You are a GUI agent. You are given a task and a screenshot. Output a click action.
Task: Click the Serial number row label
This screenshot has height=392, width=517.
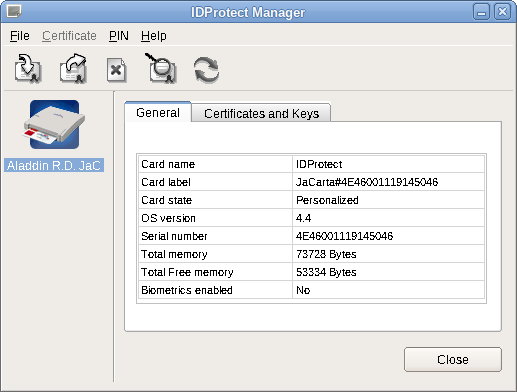pos(174,236)
